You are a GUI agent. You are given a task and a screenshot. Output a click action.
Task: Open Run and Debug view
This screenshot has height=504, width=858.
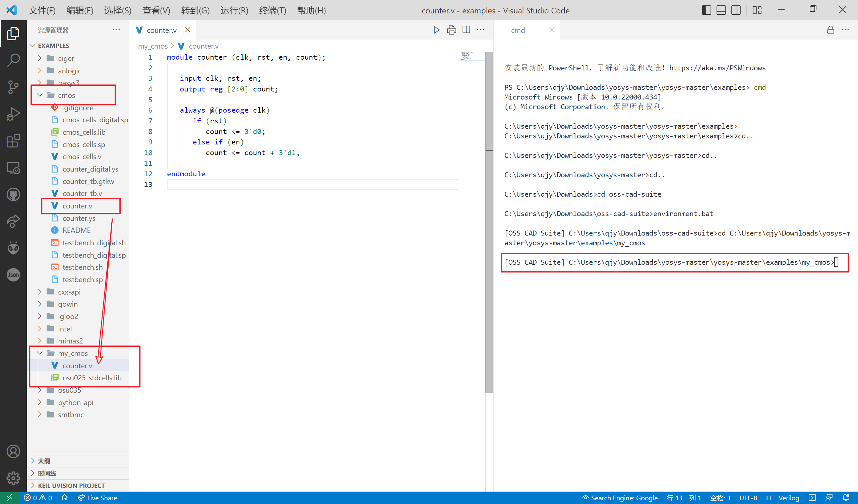13,114
